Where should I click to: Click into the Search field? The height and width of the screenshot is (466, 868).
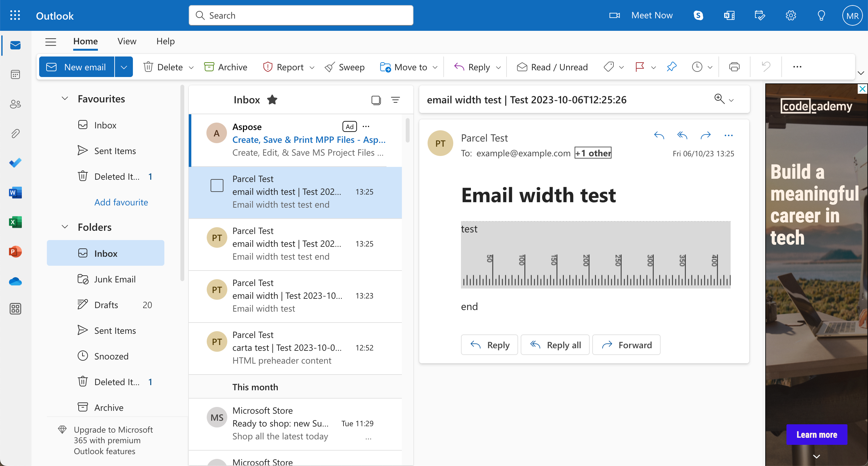[x=300, y=15]
